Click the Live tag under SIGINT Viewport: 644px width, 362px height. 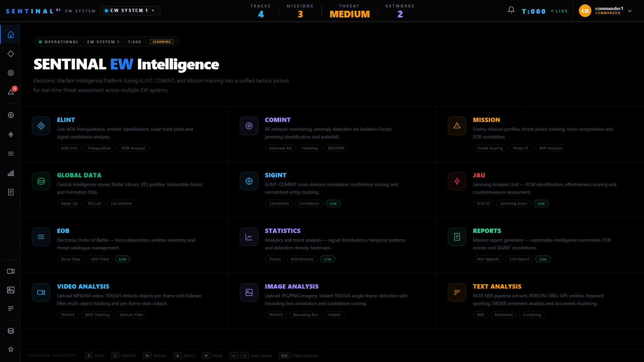click(333, 203)
